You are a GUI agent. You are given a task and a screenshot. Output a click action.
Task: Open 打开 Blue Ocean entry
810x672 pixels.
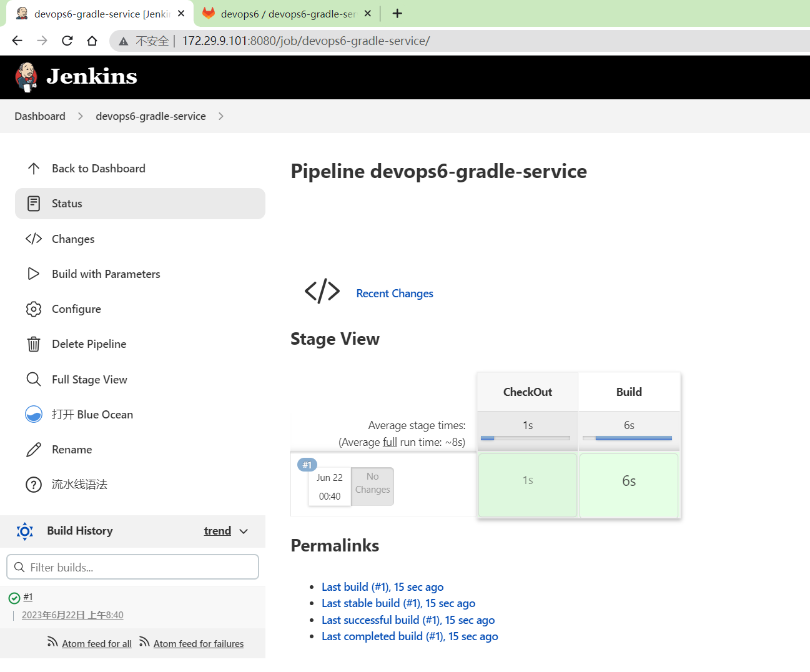tap(140, 414)
